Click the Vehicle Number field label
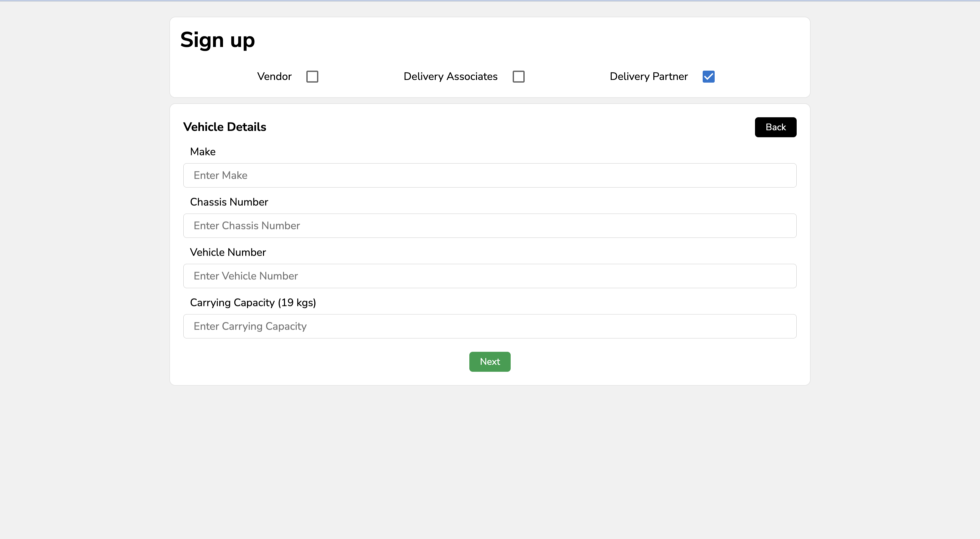Viewport: 980px width, 539px height. [227, 253]
